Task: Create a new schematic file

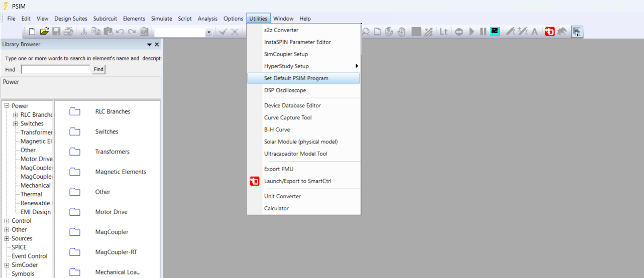Action: [x=33, y=32]
